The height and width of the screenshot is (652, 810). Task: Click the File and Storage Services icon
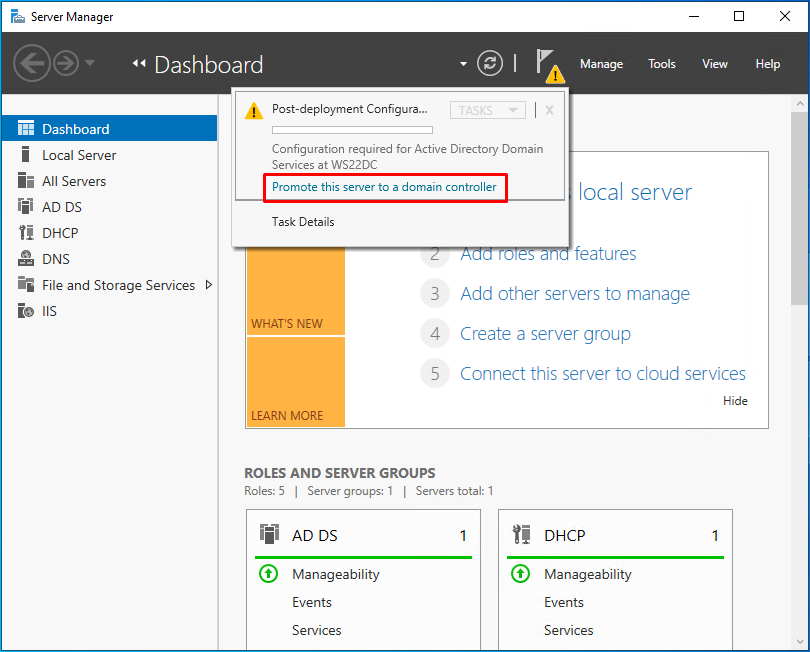tap(26, 284)
